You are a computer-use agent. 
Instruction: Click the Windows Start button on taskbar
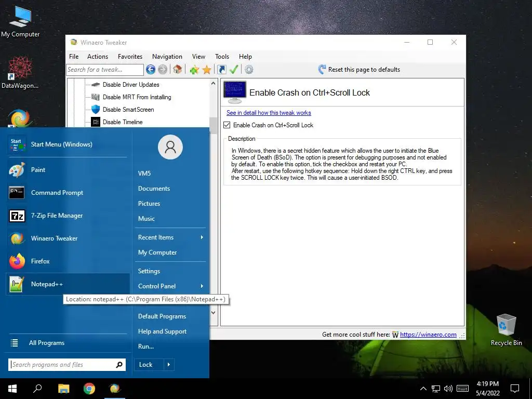click(x=12, y=389)
